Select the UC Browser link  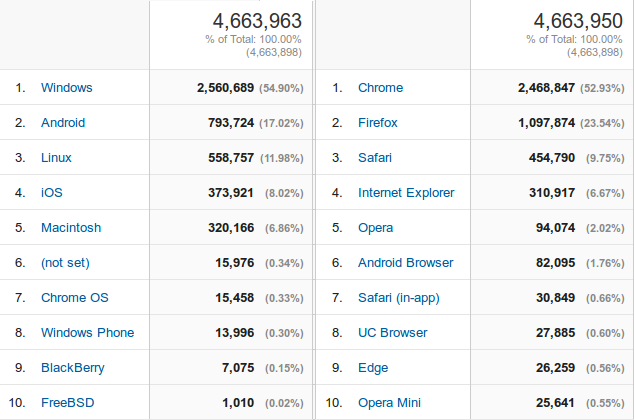pyautogui.click(x=393, y=333)
